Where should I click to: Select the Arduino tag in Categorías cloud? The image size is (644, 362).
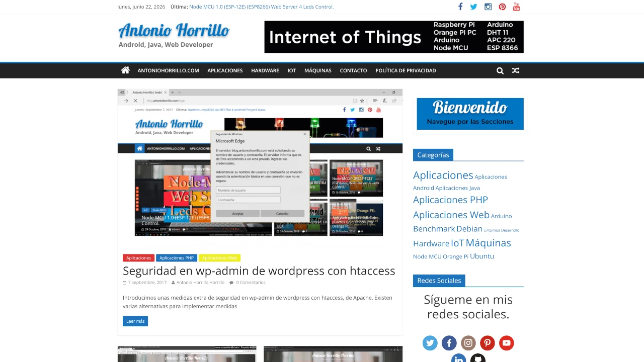click(x=502, y=216)
